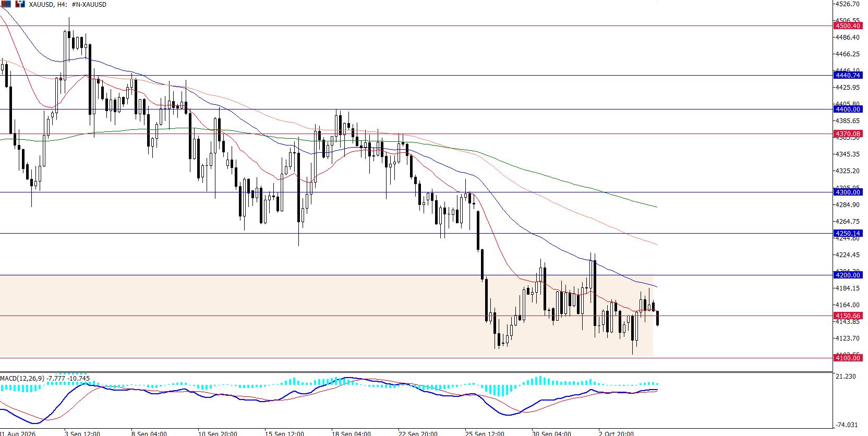Click the 4345.35 price scale value
Viewport: 868px width, 436px height.
(x=848, y=154)
